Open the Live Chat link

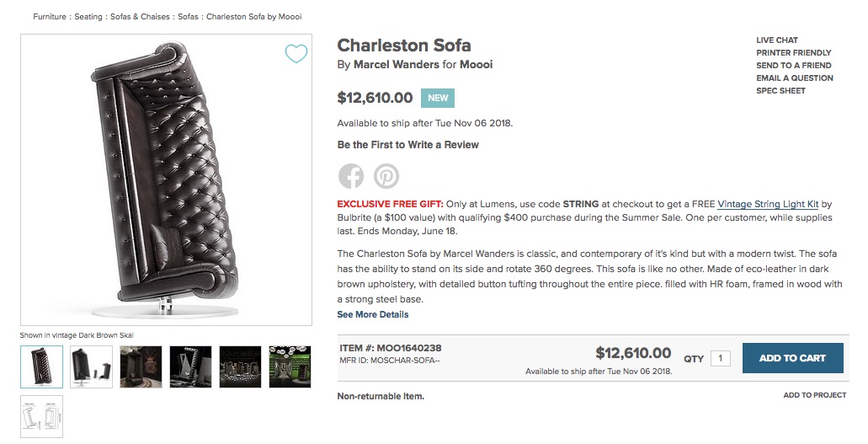tap(777, 40)
